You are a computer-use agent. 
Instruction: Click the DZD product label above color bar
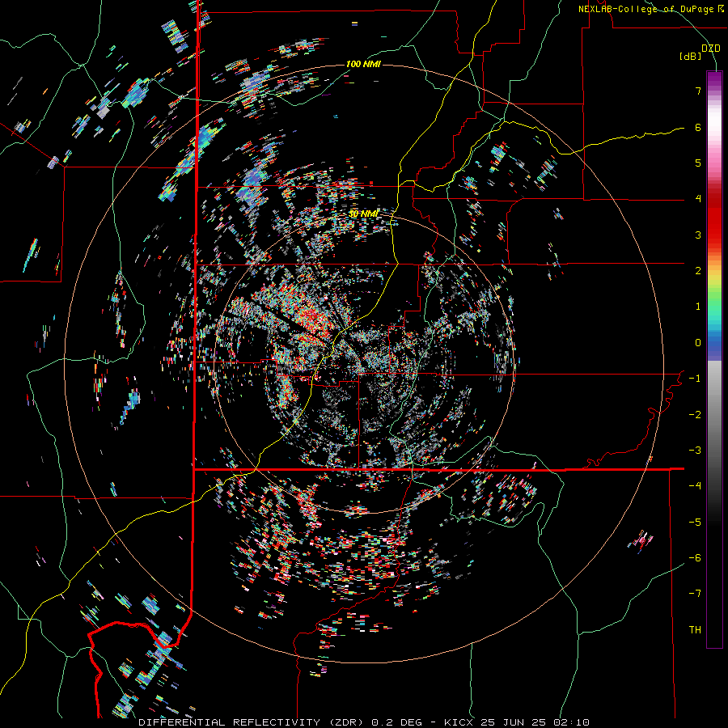[x=711, y=49]
